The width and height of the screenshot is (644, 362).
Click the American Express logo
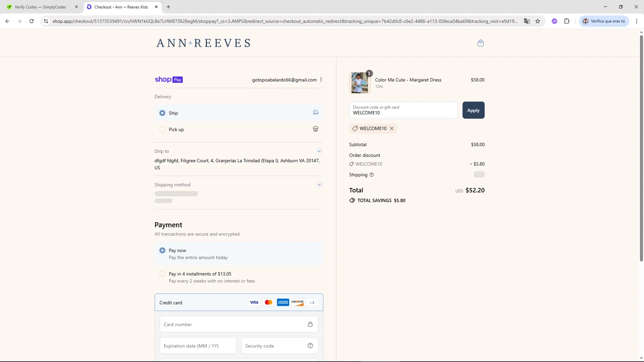[283, 302]
